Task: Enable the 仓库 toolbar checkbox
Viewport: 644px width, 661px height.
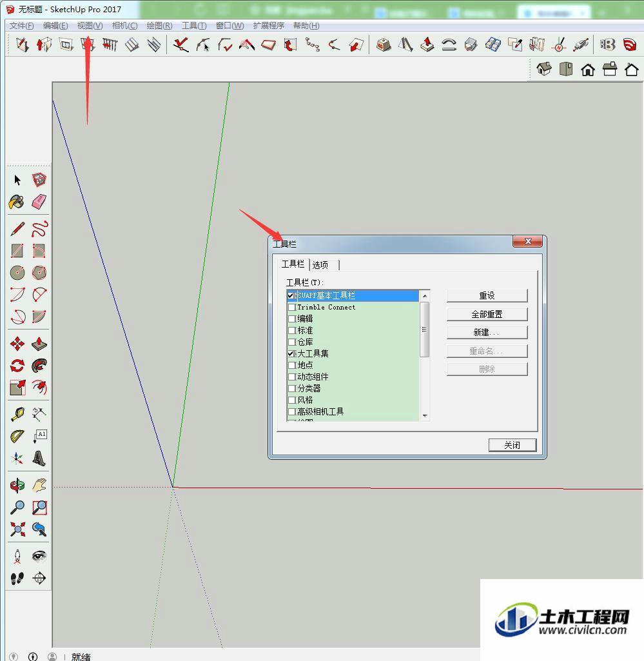Action: tap(291, 342)
